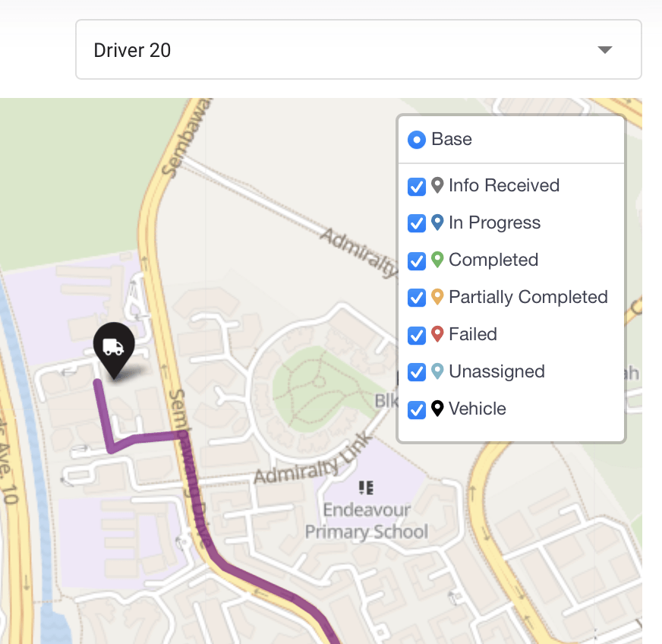This screenshot has width=662, height=644.
Task: Uncheck the Failed markers checkbox
Action: point(416,335)
